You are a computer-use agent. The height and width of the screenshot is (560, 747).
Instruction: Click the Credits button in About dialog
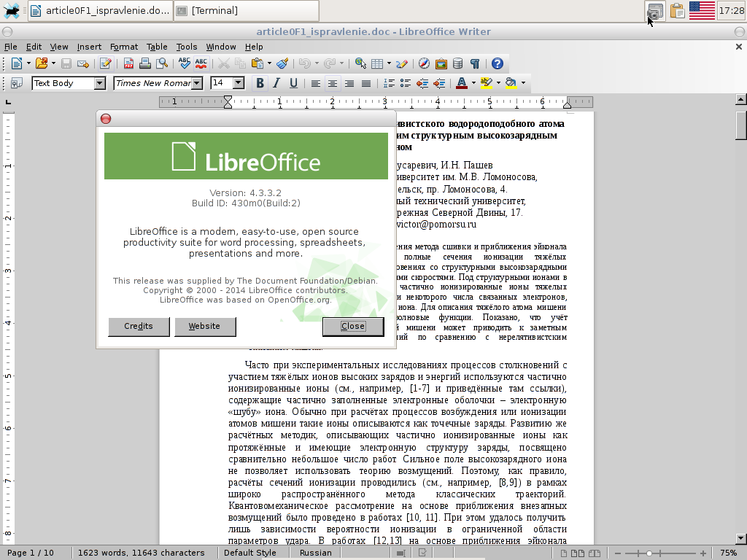tap(139, 326)
